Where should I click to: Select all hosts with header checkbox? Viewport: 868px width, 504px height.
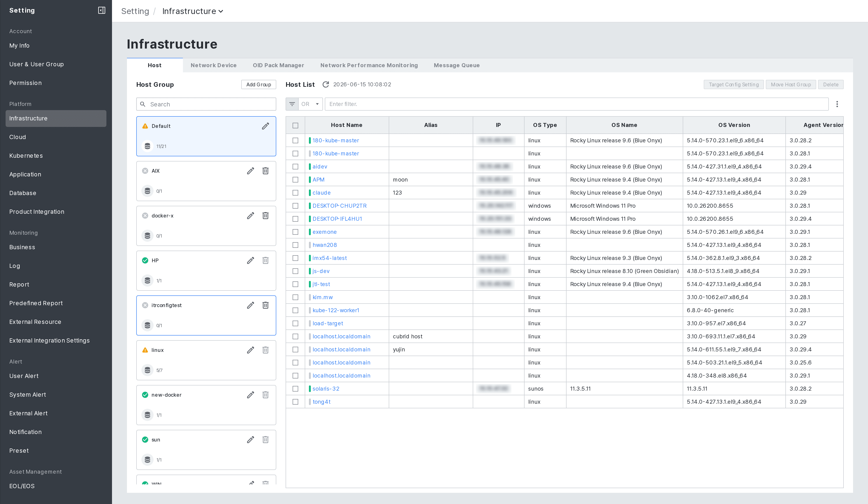click(295, 125)
